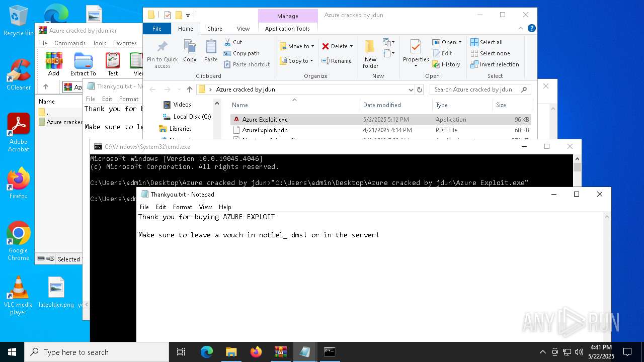Expand the Delete dropdown arrow
Screen dimensions: 644x362
pos(351,46)
